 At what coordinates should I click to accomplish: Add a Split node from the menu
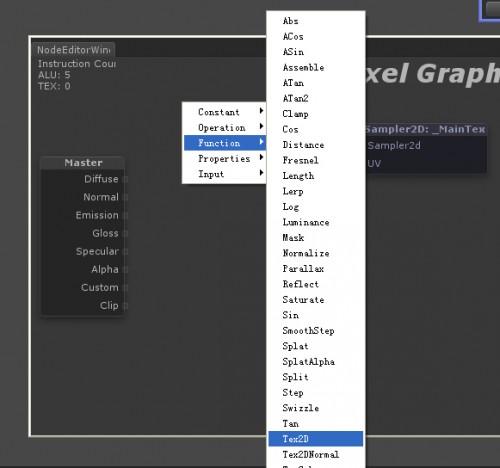(316, 377)
